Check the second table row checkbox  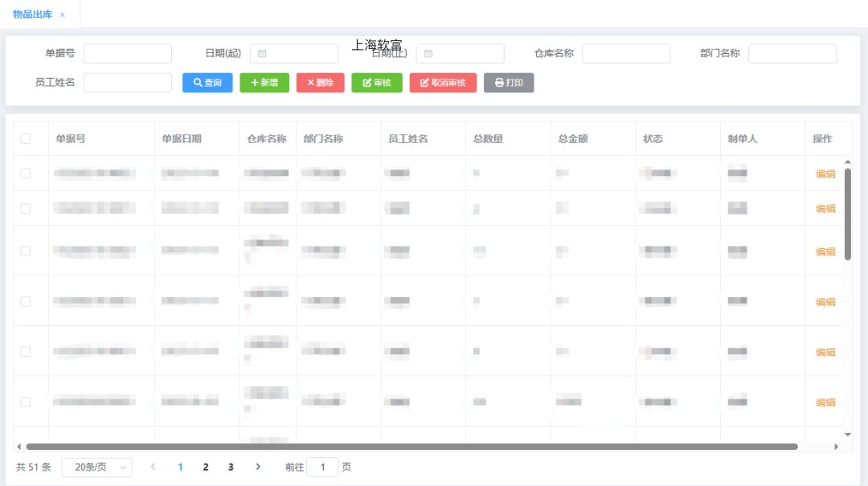pyautogui.click(x=26, y=209)
